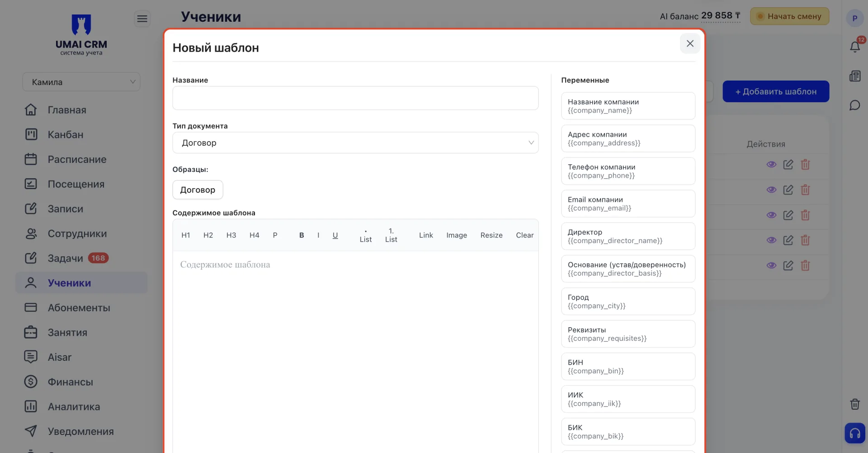
Task: Insert a bulleted list
Action: click(366, 235)
